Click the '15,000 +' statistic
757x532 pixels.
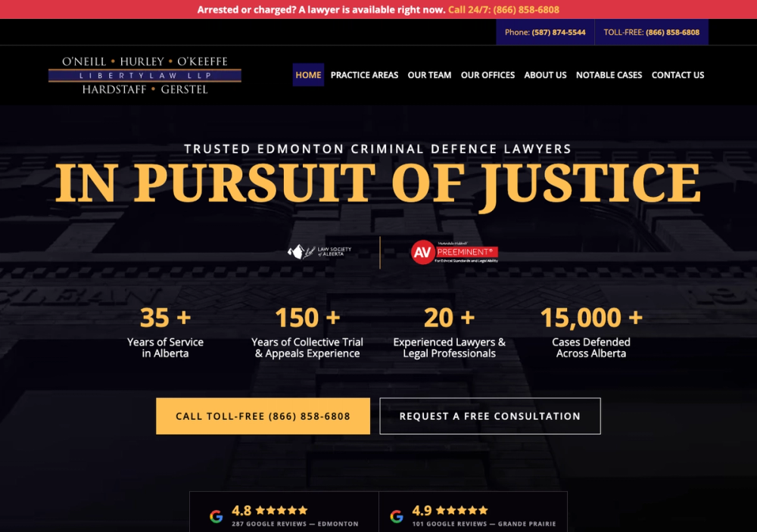click(591, 318)
